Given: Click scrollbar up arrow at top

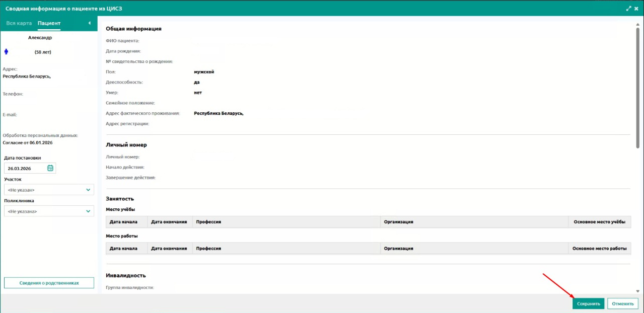Looking at the screenshot, I should point(638,23).
